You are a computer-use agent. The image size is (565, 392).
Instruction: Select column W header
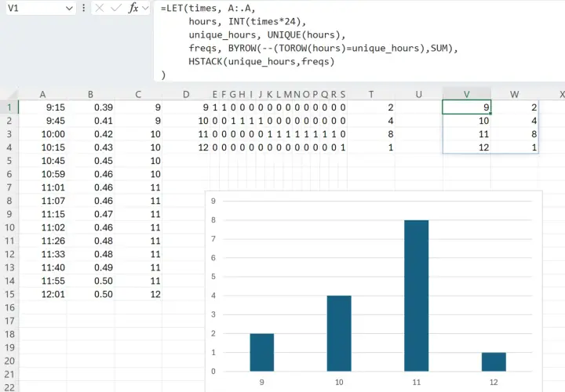pos(515,94)
